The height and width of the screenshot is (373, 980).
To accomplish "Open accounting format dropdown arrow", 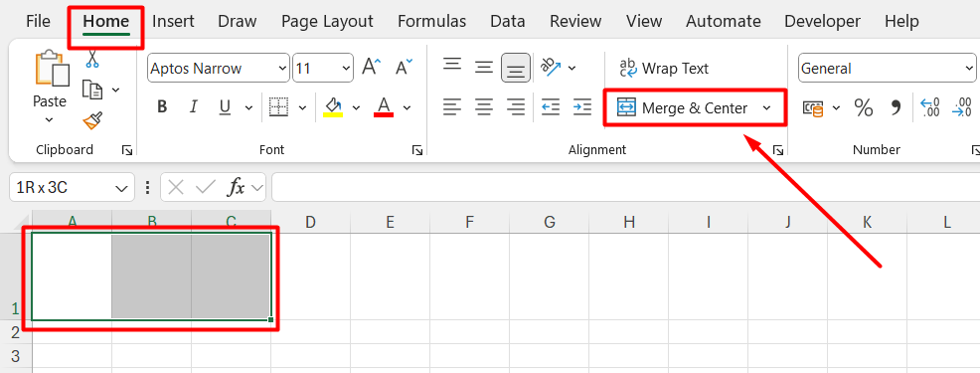I will tap(836, 108).
